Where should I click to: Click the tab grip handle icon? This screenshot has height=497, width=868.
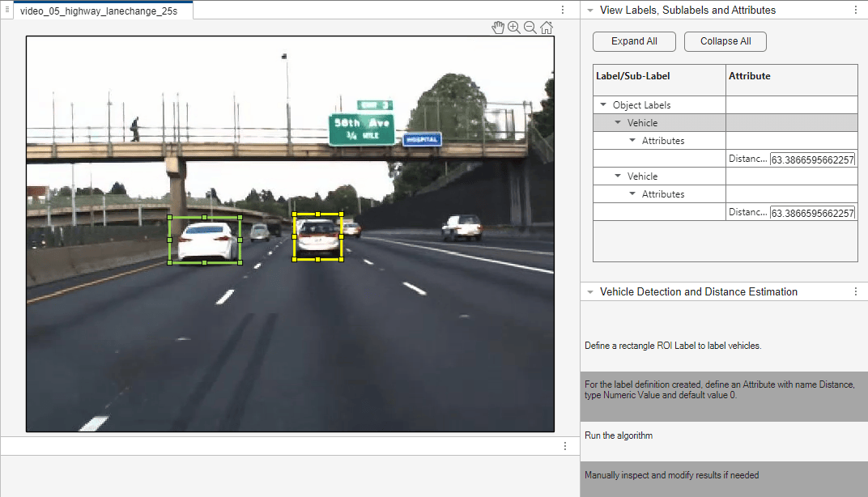pyautogui.click(x=7, y=10)
